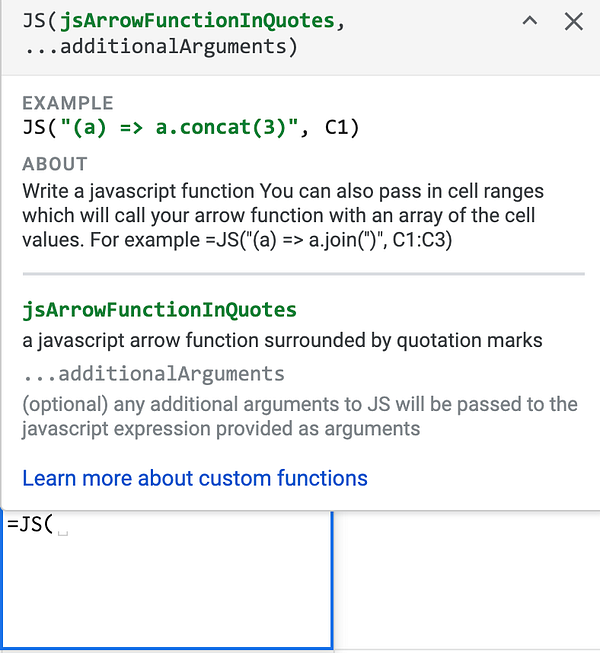Image resolution: width=600 pixels, height=653 pixels.
Task: Close the function help popup
Action: 573,21
